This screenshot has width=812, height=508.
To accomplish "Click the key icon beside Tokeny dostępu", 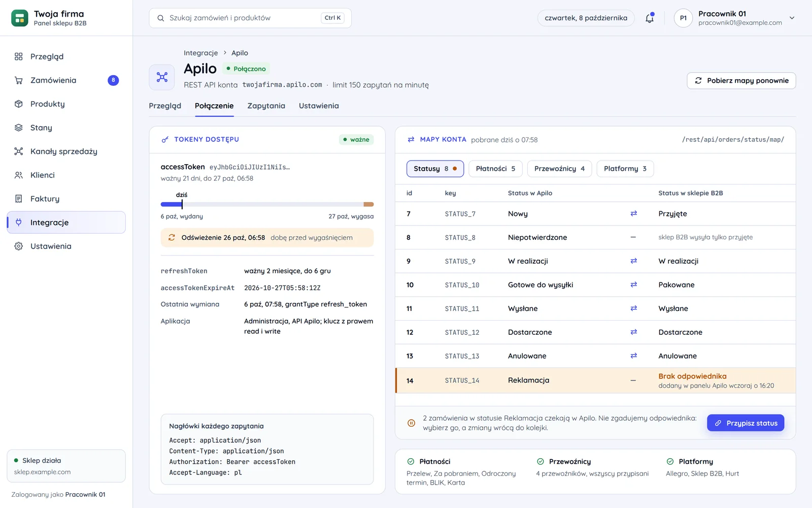I will tap(165, 140).
